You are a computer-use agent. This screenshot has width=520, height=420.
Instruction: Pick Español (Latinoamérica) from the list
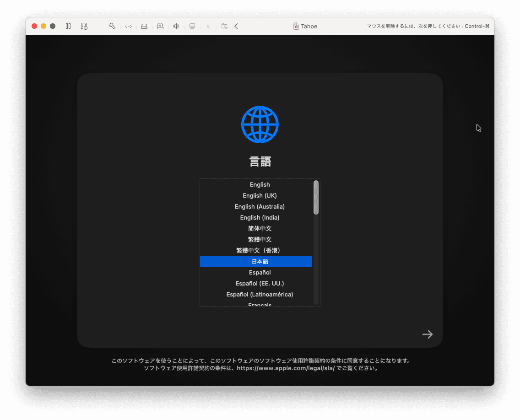pos(260,294)
